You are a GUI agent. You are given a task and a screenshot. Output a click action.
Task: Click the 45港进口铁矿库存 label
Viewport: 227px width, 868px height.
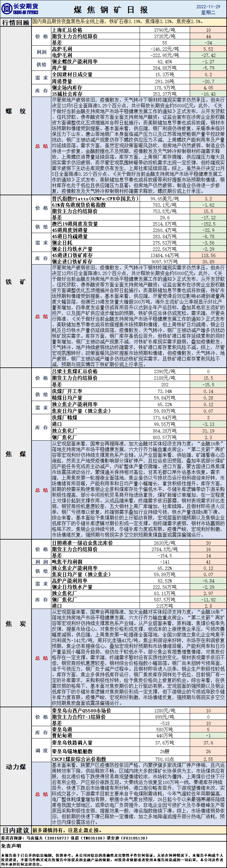click(72, 256)
